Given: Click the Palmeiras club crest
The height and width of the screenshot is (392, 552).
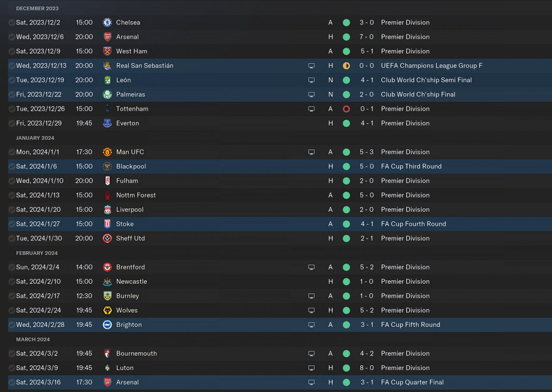Looking at the screenshot, I should click(107, 94).
